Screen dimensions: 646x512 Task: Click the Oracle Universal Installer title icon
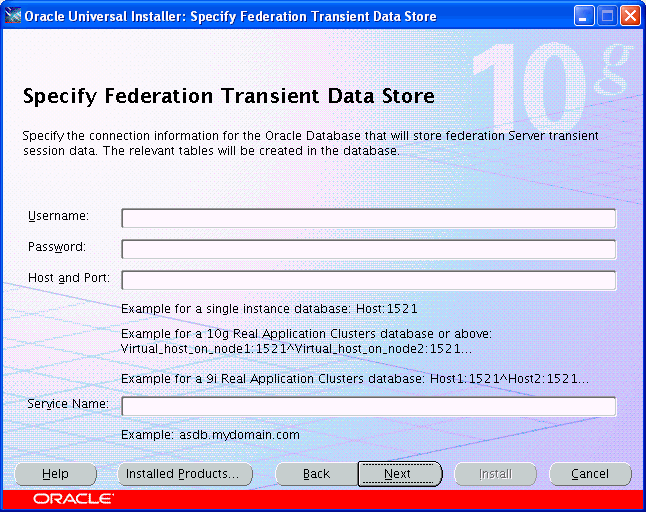tap(13, 16)
